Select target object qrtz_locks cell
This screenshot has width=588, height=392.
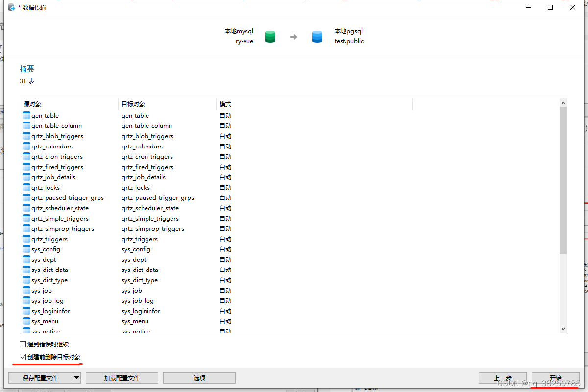point(136,188)
